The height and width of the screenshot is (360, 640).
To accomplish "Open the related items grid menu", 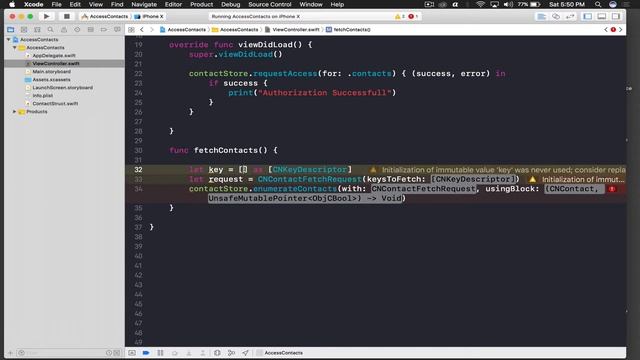I will [131, 30].
